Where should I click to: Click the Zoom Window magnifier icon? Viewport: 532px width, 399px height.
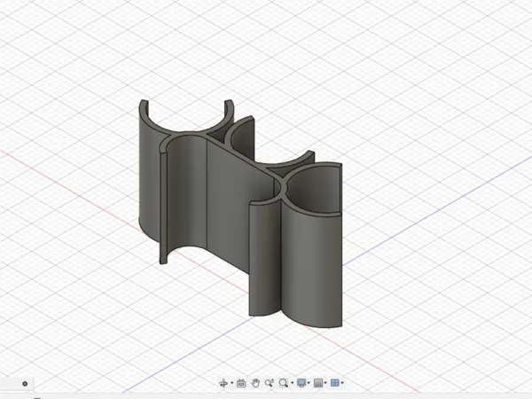(x=284, y=383)
